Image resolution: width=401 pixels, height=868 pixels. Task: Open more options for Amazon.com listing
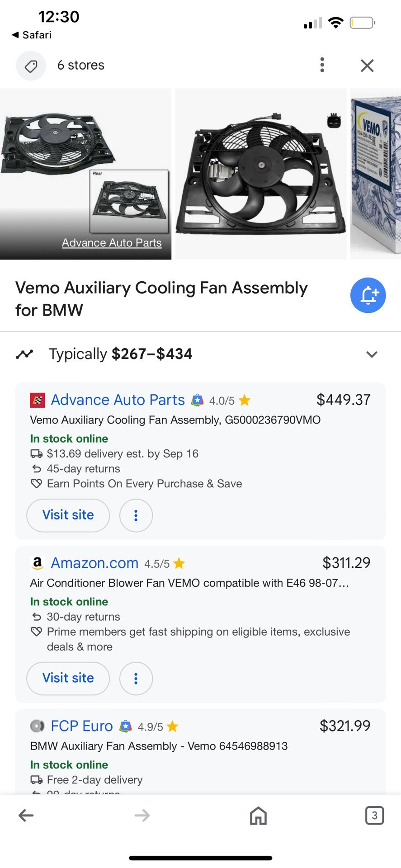(x=136, y=679)
